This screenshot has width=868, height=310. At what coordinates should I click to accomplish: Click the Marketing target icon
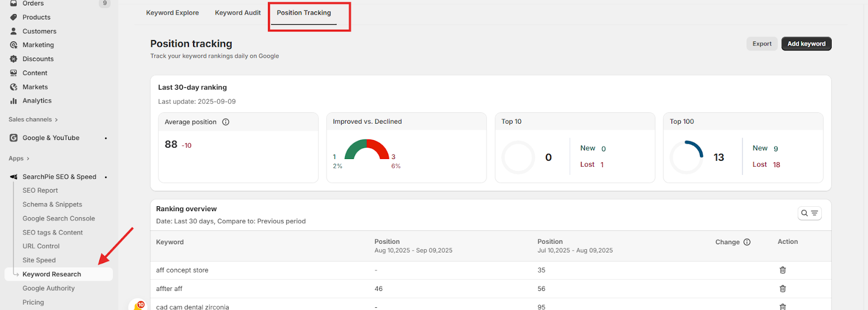[14, 45]
